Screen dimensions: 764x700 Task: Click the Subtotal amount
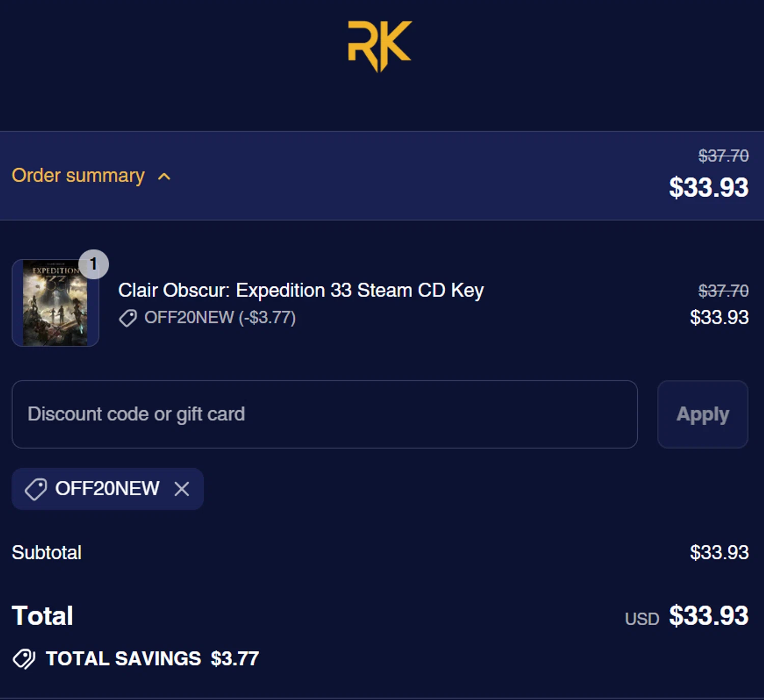coord(719,552)
